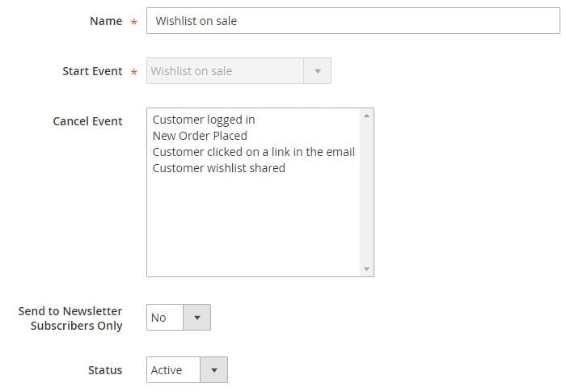Expand the Status dropdown arrow
Image resolution: width=566 pixels, height=392 pixels.
pos(214,370)
